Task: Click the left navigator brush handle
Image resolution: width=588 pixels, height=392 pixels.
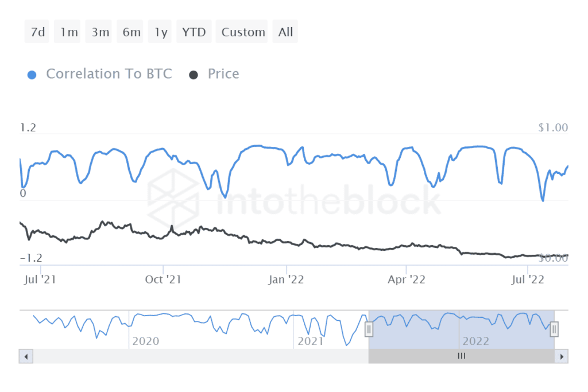Action: [369, 329]
